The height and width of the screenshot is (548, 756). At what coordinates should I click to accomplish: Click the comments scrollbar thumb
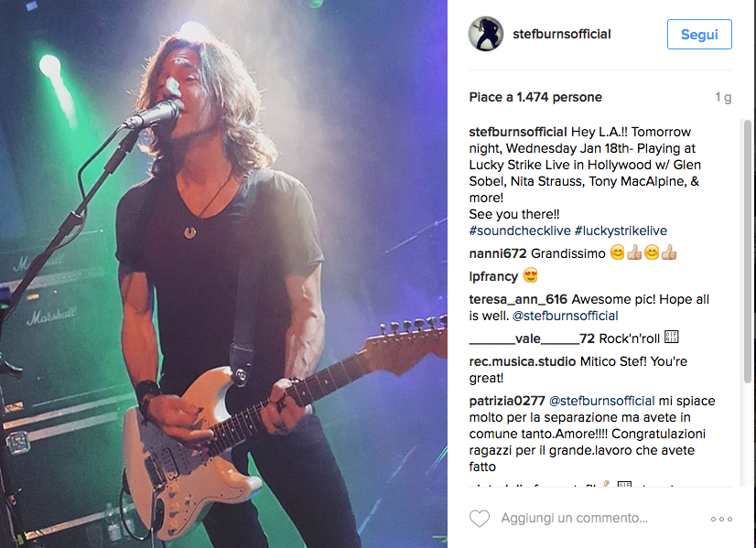click(748, 252)
